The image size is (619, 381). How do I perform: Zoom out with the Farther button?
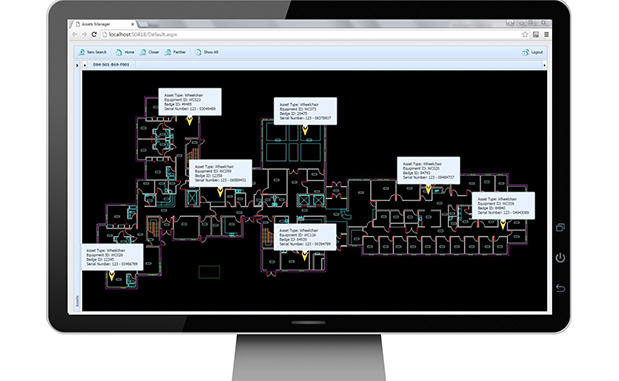click(x=175, y=52)
